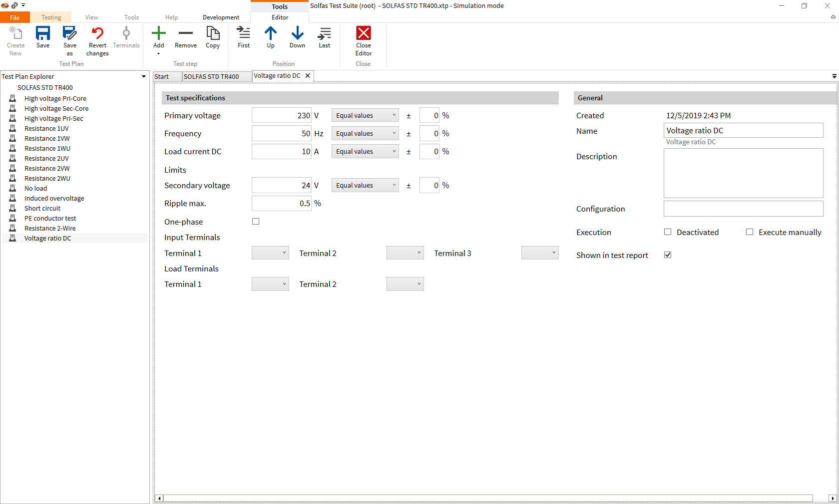The height and width of the screenshot is (504, 839).
Task: Click the icon beside Induced overvoltage
Action: 12,198
